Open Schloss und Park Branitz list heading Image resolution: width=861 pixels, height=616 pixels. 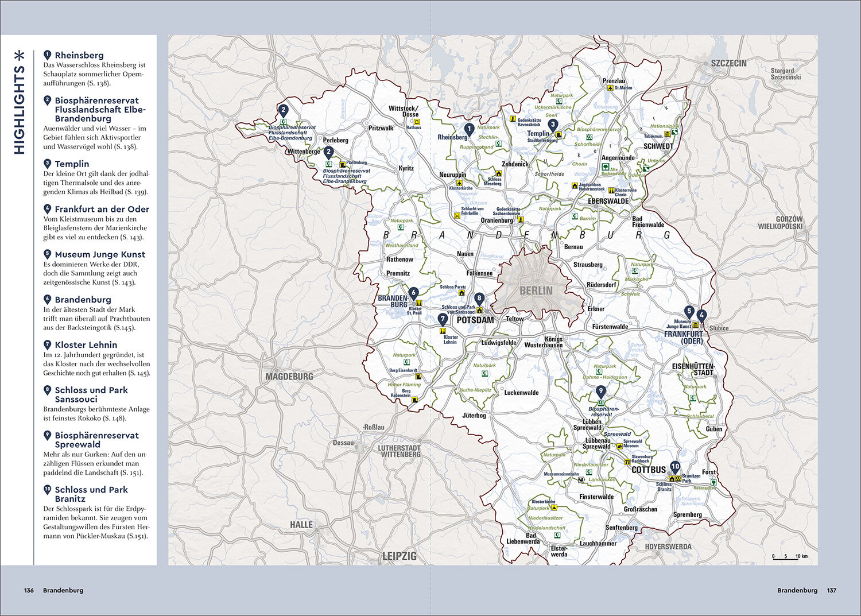(x=91, y=494)
